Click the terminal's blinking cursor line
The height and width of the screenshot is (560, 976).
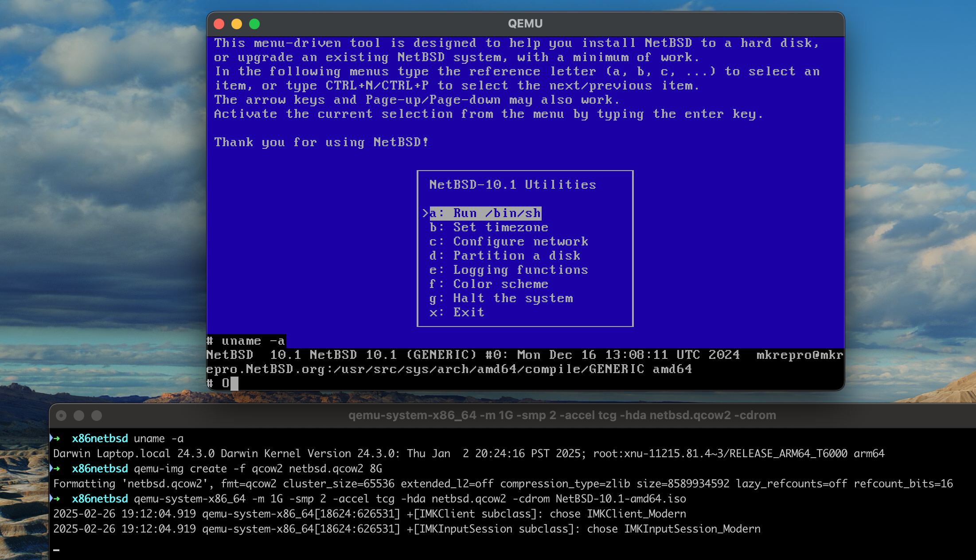tap(56, 550)
